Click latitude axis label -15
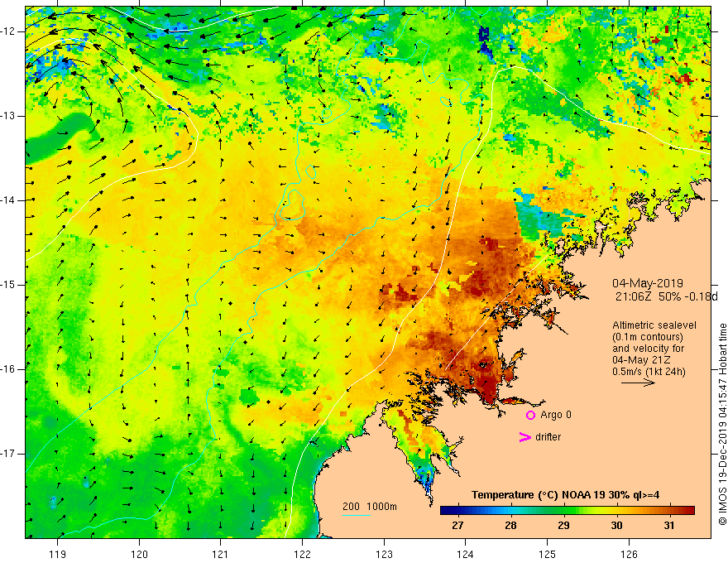Image resolution: width=728 pixels, height=563 pixels. (8, 285)
